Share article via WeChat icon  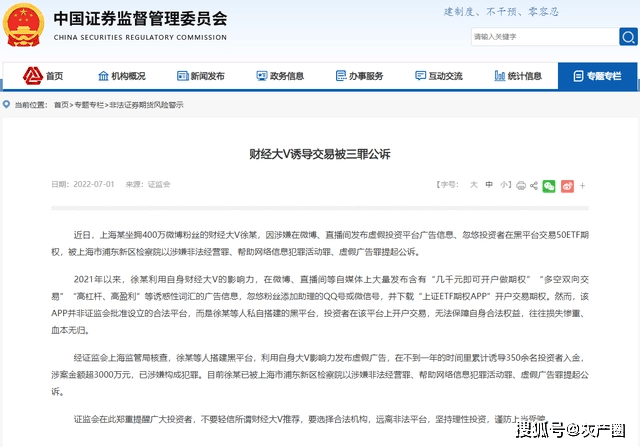coord(548,185)
